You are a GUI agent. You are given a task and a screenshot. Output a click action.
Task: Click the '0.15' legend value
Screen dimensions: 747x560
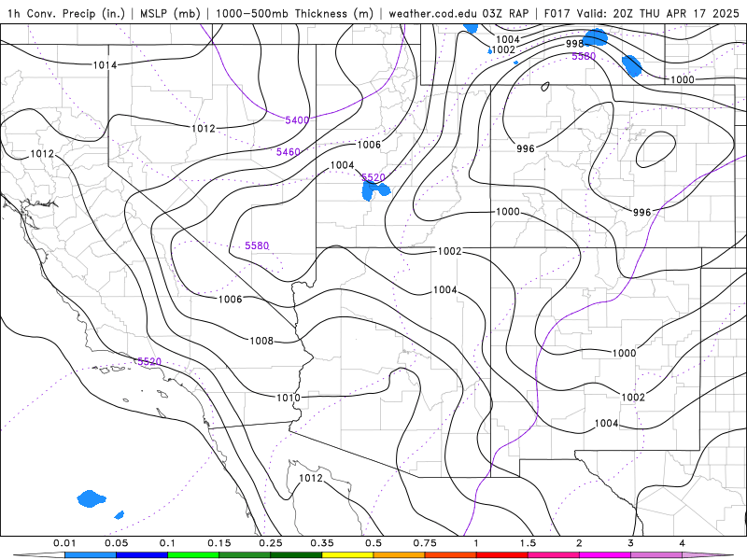pyautogui.click(x=219, y=543)
